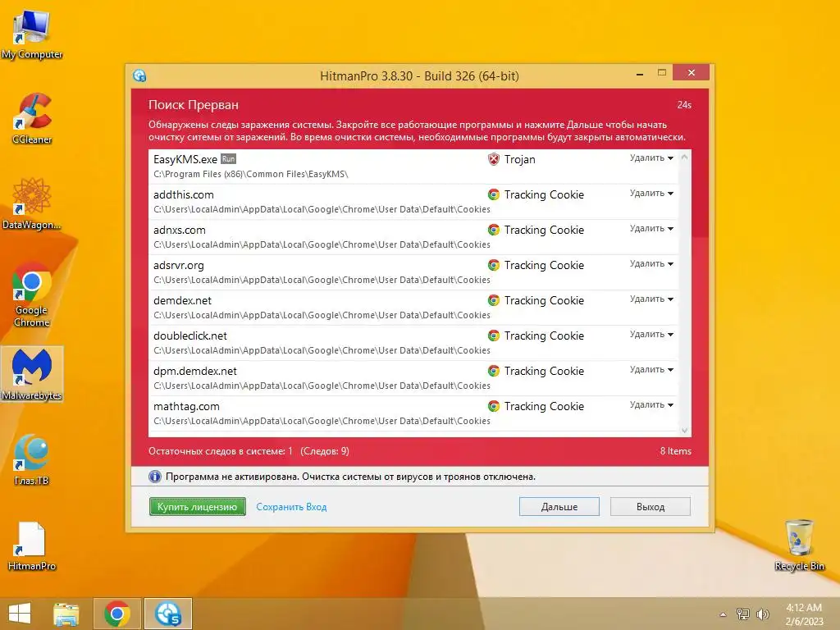This screenshot has width=840, height=630.
Task: Click the Chrome icon in demdex.net row
Action: (x=493, y=300)
